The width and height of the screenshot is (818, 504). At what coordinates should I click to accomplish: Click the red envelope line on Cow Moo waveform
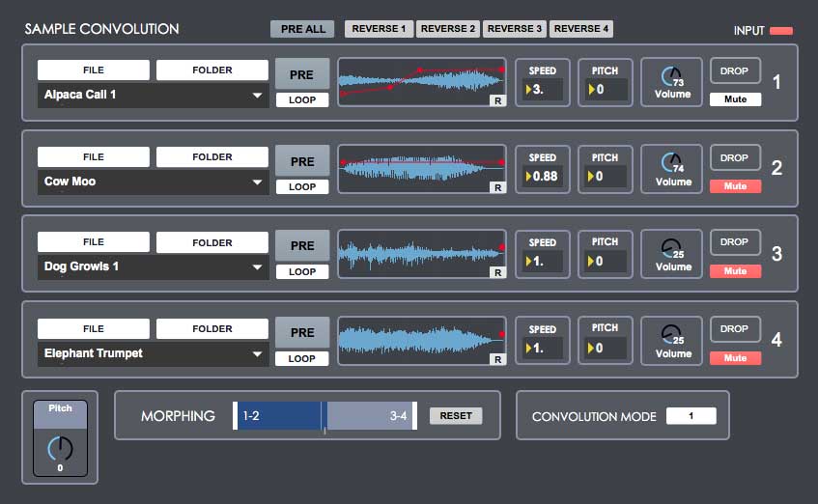click(421, 162)
